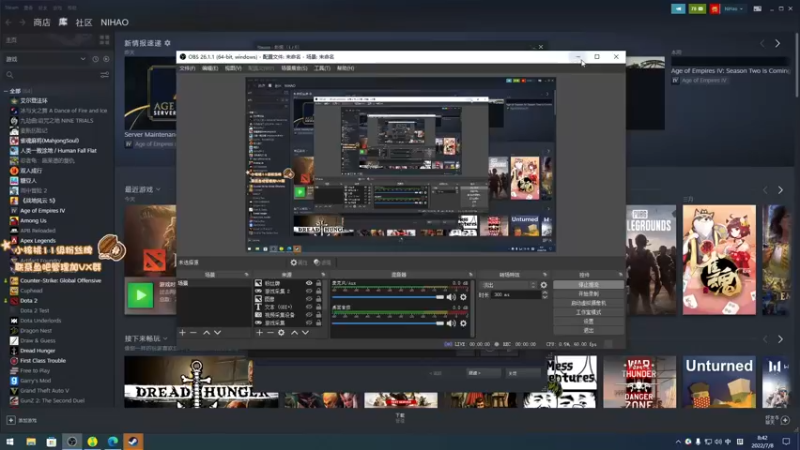The height and width of the screenshot is (450, 800).
Task: Click the 启动虚拟摄像机 button in OBS
Action: pos(588,303)
